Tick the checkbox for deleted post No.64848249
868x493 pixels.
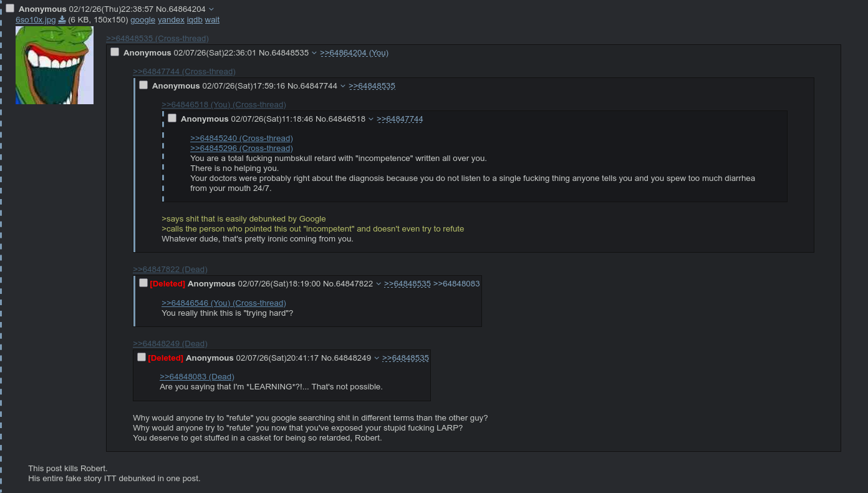click(x=142, y=357)
